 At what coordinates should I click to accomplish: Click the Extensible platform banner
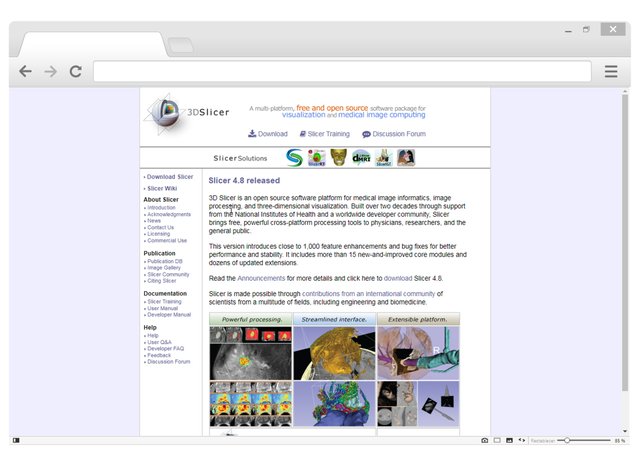[418, 319]
